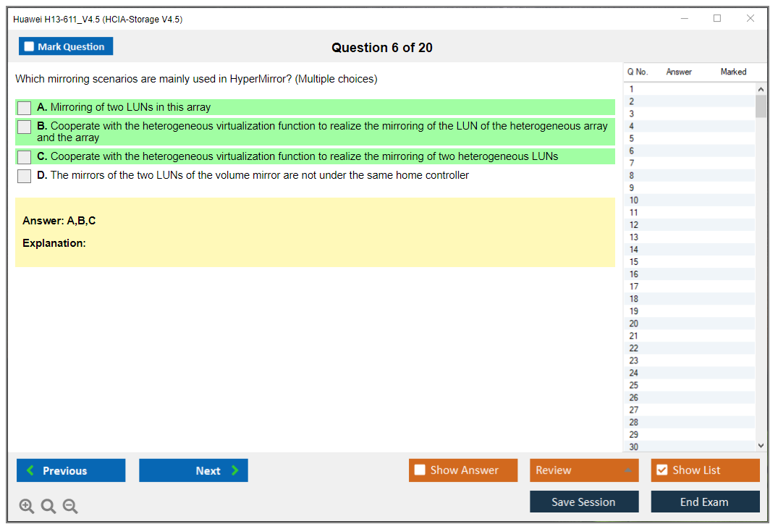Screen dimensions: 778x532
Task: Click the green right arrow on Next
Action: pyautogui.click(x=234, y=470)
